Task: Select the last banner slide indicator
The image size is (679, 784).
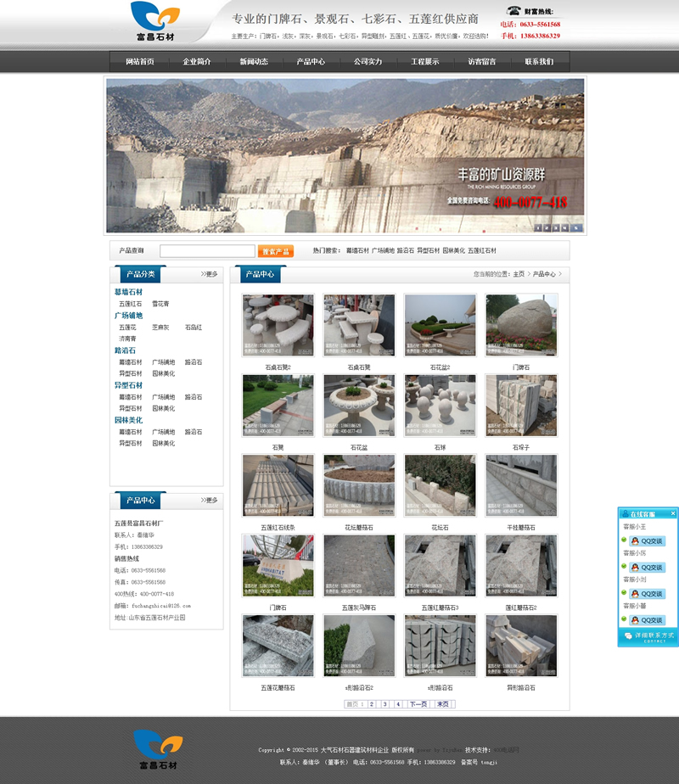Action: [x=577, y=227]
